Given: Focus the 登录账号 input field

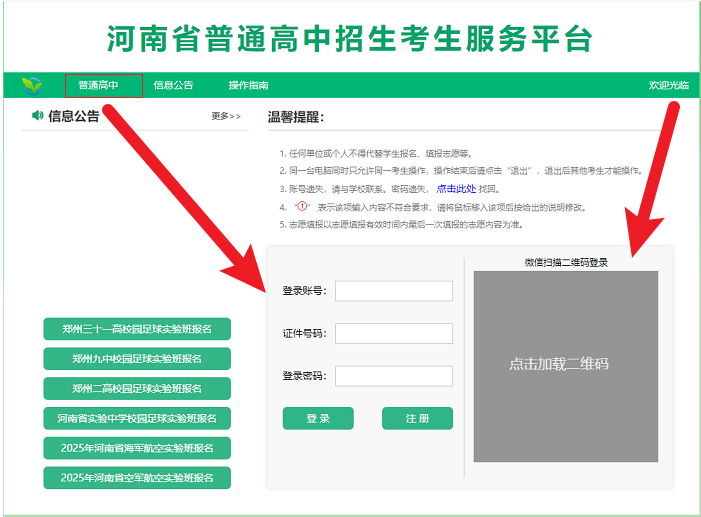Looking at the screenshot, I should (393, 291).
